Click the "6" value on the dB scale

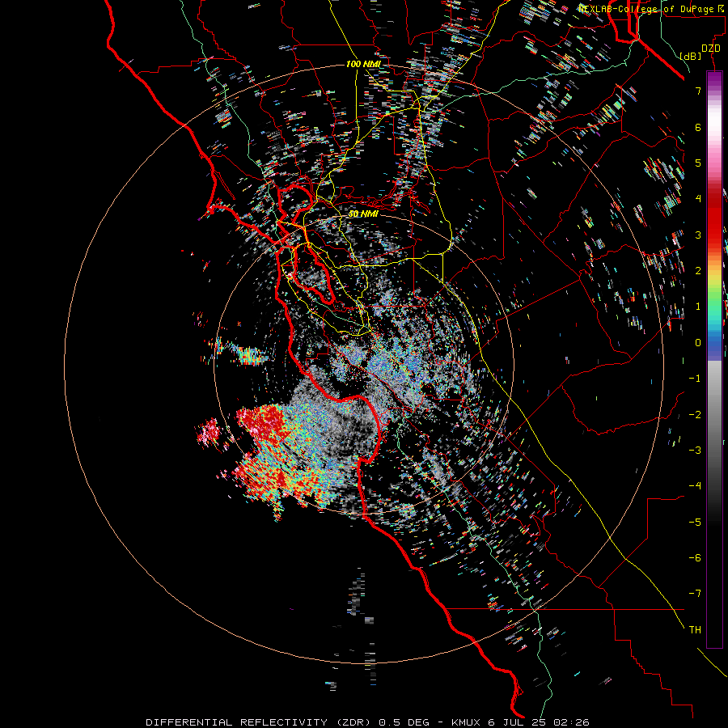698,127
